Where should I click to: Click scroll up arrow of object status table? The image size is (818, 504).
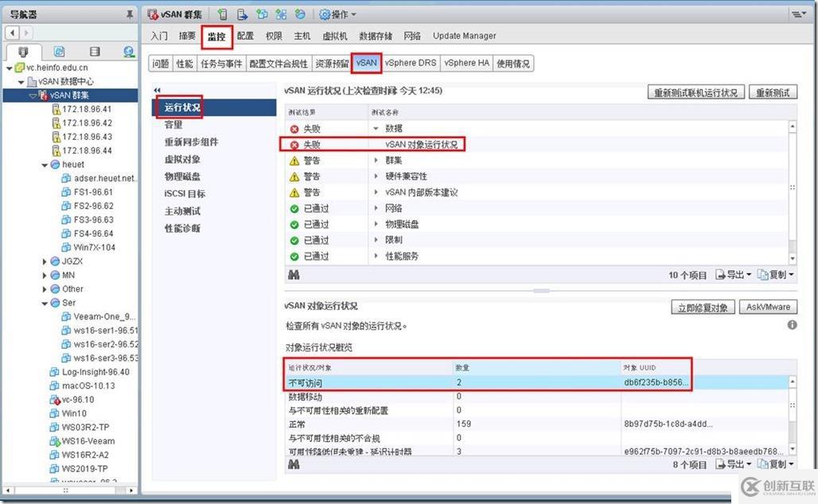coord(793,382)
